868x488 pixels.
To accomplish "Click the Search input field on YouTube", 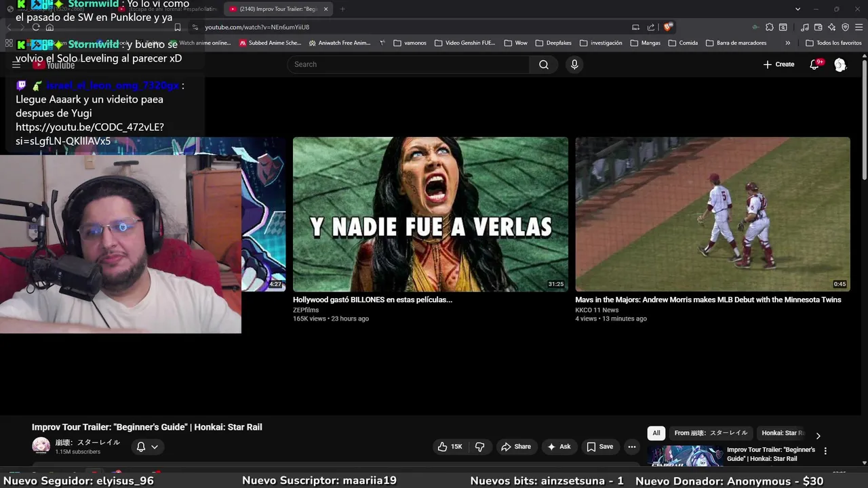I will 408,64.
